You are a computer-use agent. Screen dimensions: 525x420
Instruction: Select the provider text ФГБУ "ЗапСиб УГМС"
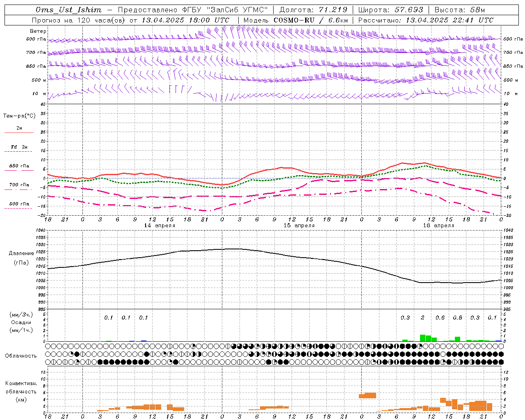(x=225, y=10)
